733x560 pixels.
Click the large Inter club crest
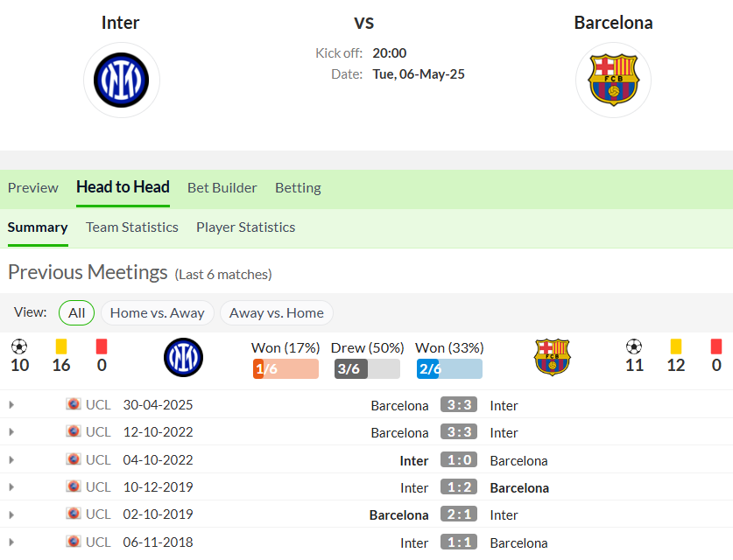pos(122,80)
